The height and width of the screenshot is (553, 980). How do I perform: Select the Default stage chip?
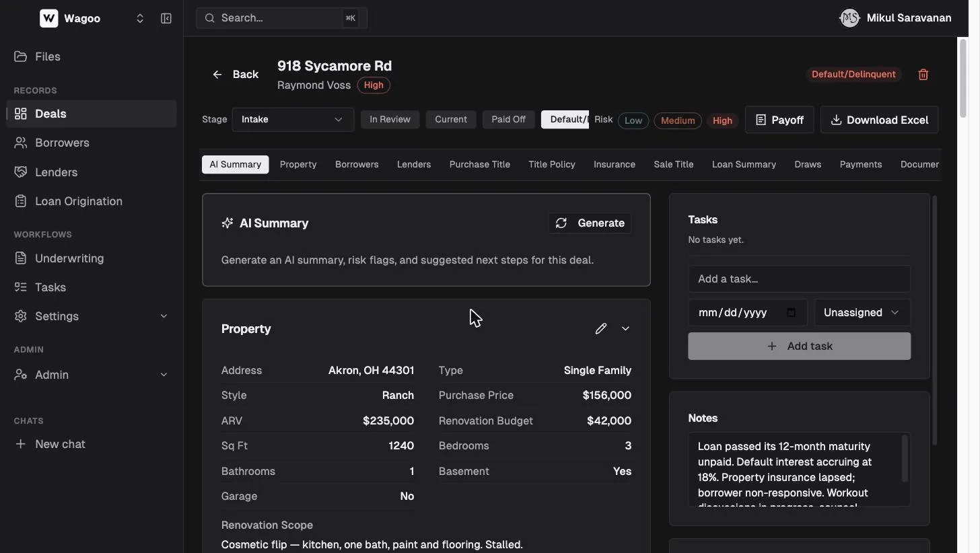pyautogui.click(x=565, y=120)
